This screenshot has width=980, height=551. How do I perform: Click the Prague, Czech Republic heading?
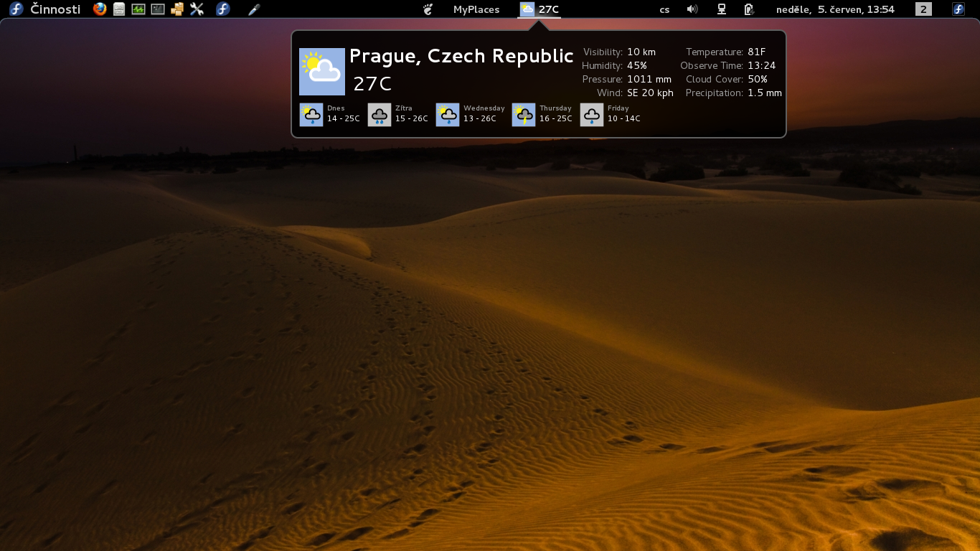click(x=461, y=57)
